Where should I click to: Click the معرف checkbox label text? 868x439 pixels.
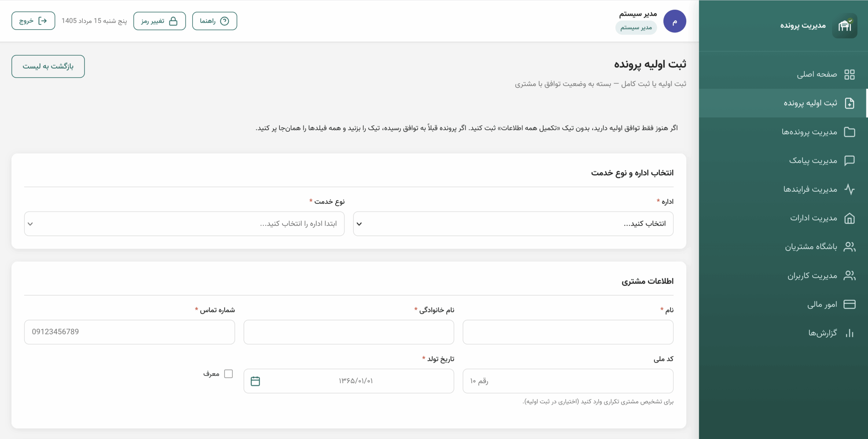click(x=211, y=374)
